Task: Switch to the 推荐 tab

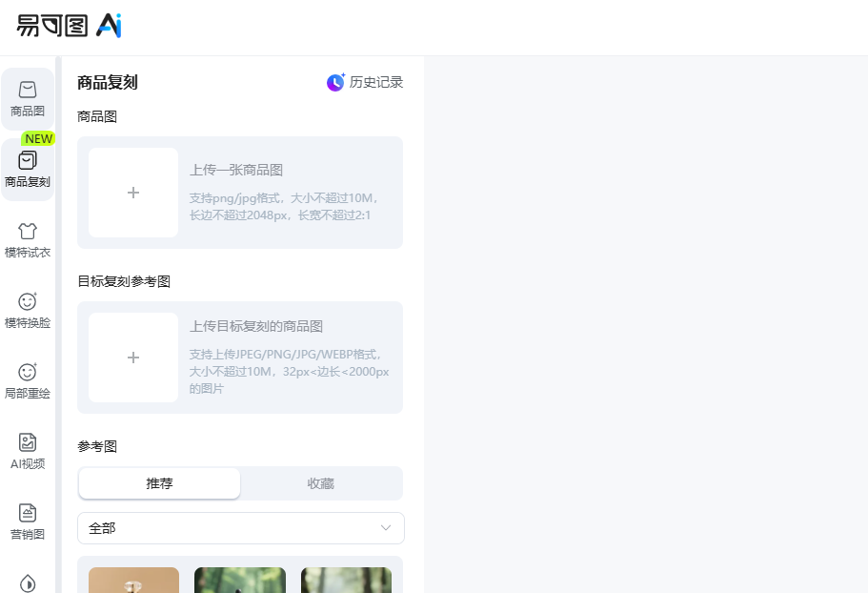Action: [159, 483]
